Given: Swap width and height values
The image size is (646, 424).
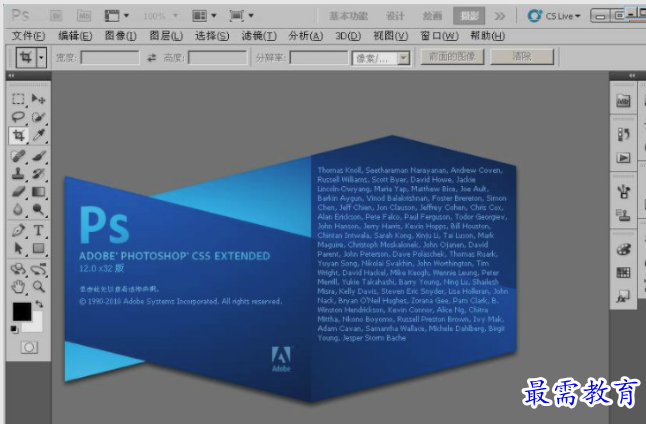Looking at the screenshot, I should pyautogui.click(x=152, y=58).
